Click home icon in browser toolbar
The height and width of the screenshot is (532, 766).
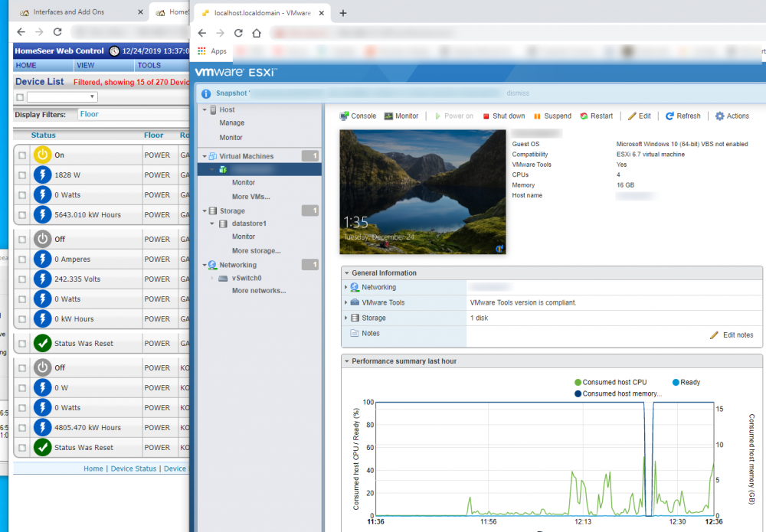click(x=257, y=33)
